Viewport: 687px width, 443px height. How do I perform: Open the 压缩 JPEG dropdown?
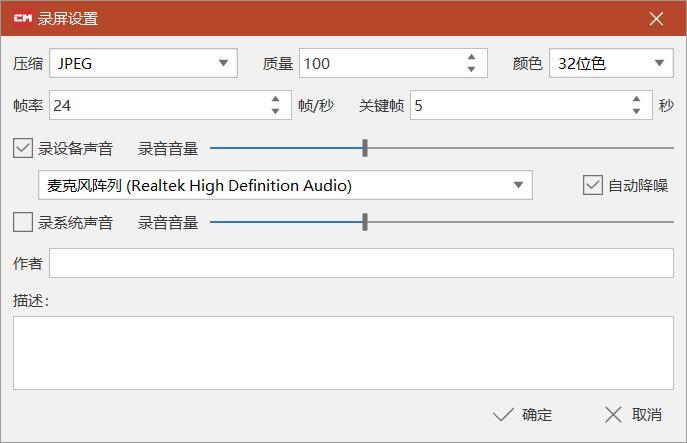tap(143, 64)
